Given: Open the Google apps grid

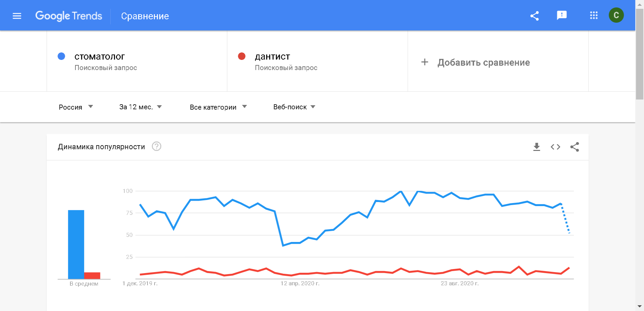Looking at the screenshot, I should (x=594, y=15).
